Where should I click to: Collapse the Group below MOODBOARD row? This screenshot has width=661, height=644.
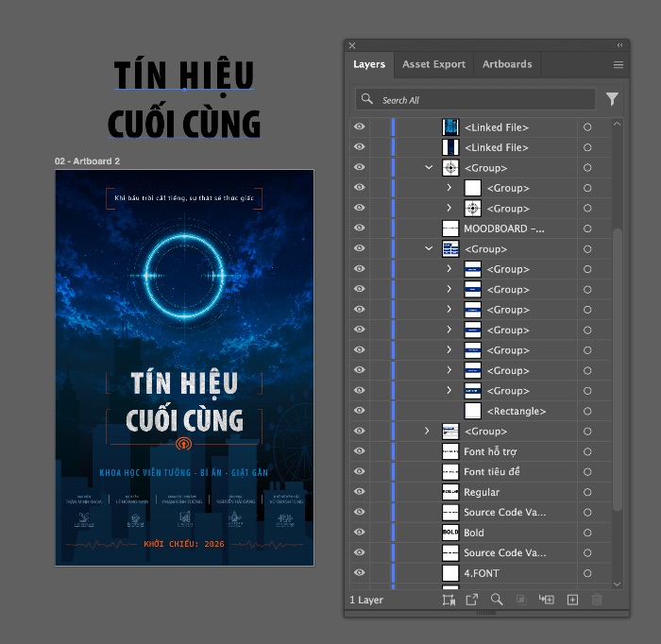(x=429, y=248)
